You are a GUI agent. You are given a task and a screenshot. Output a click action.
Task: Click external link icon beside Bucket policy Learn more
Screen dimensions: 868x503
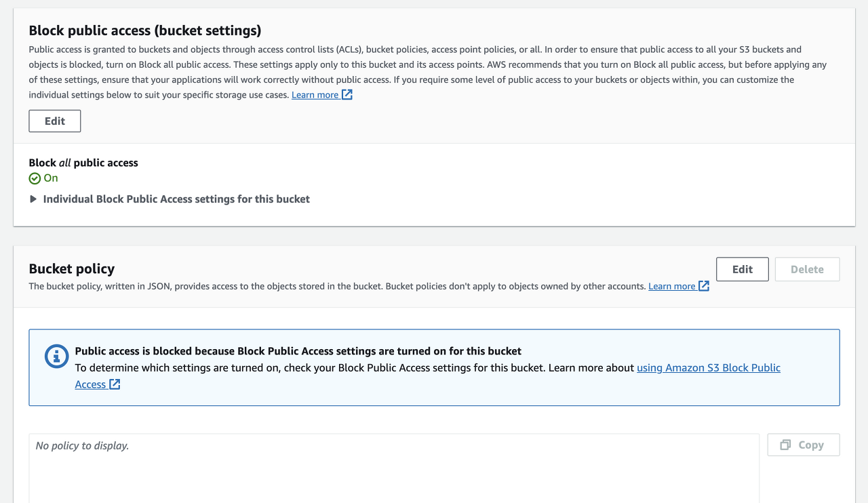(x=704, y=285)
